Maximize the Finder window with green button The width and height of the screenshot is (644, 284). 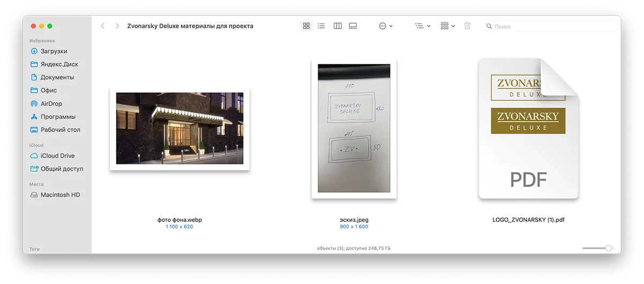coord(50,26)
